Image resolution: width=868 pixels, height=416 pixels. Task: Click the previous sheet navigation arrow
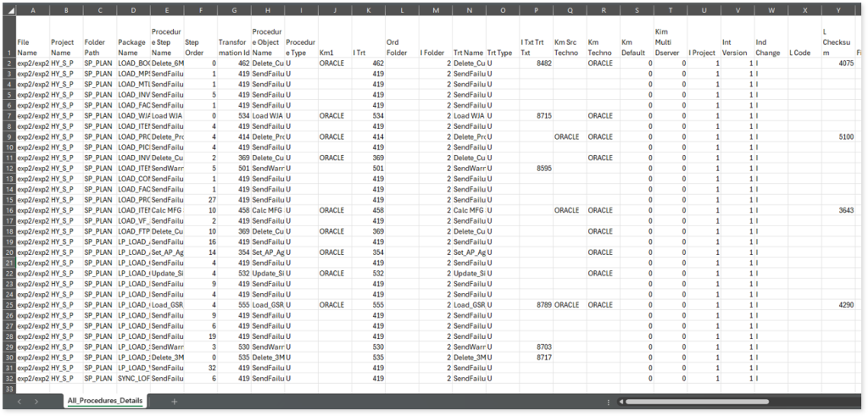pyautogui.click(x=20, y=401)
